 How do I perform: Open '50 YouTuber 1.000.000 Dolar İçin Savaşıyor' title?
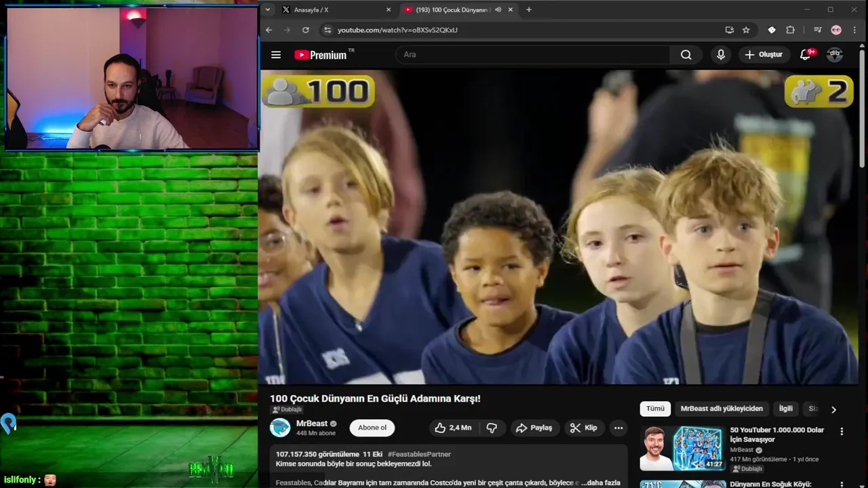click(x=777, y=434)
